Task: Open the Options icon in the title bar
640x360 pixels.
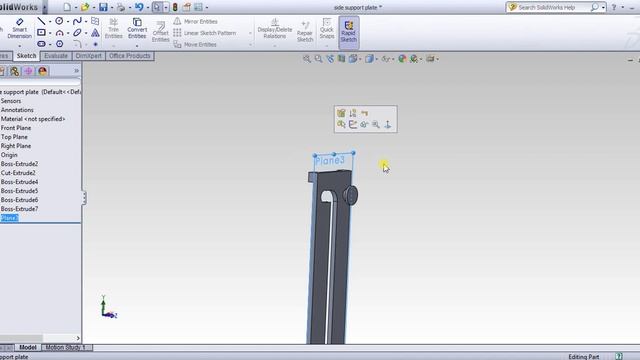Action: pos(198,7)
